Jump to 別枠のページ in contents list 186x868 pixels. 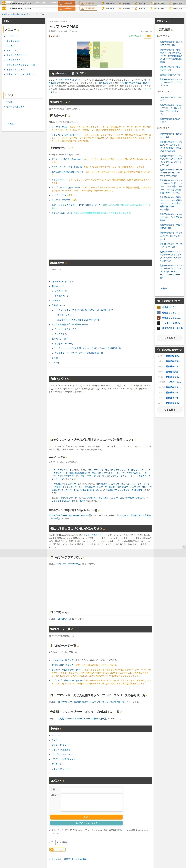tap(58, 286)
